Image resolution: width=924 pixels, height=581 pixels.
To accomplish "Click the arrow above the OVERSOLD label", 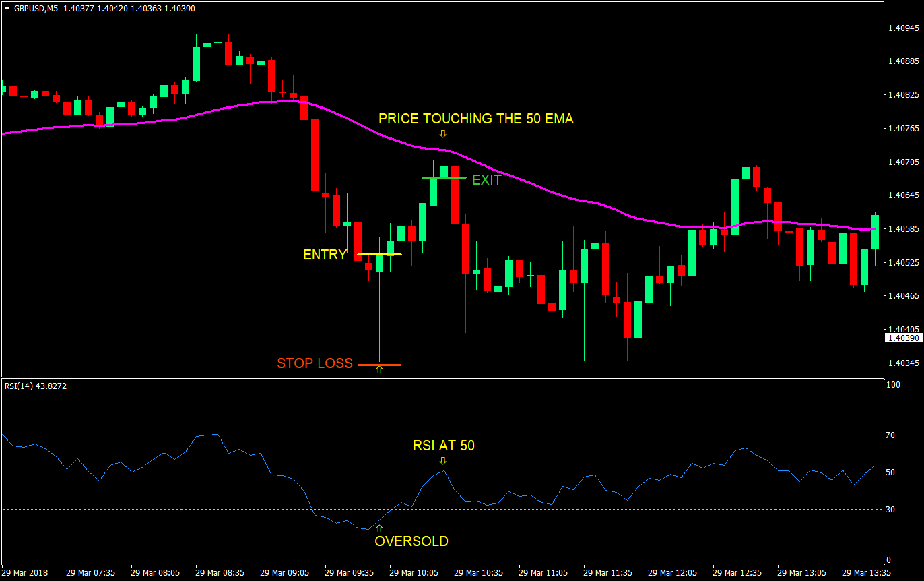I will 381,529.
